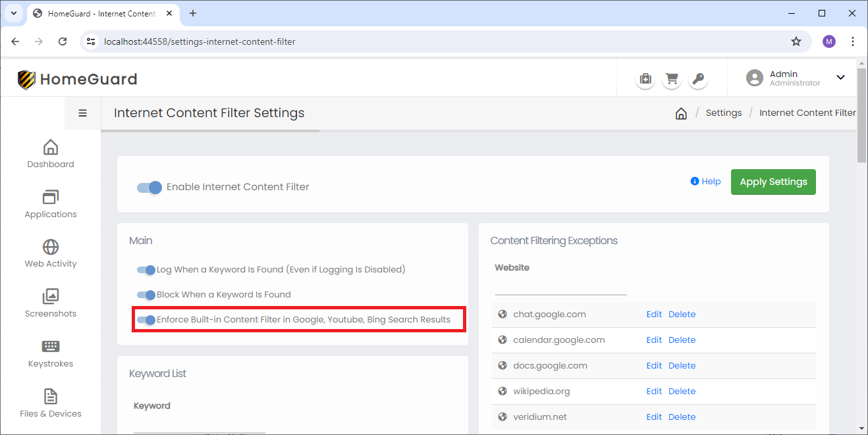Open Chrome profile M avatar
The width and height of the screenshot is (868, 435).
point(829,41)
